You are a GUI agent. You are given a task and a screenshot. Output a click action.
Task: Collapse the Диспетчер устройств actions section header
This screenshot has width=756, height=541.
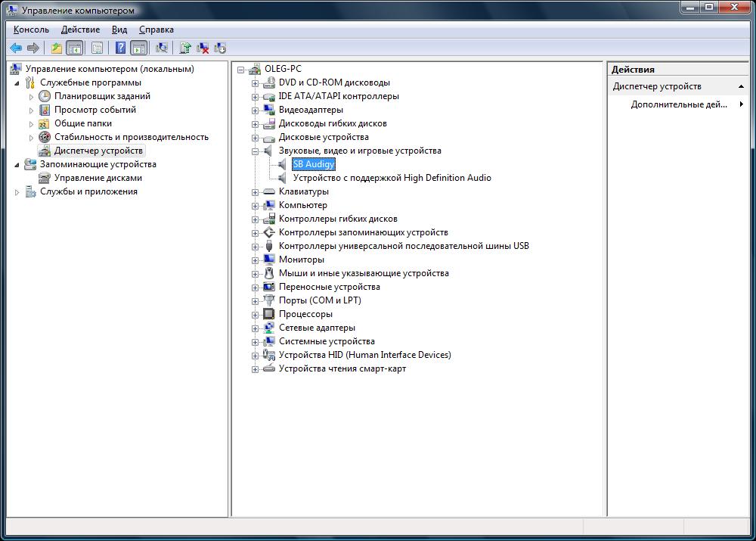(x=742, y=86)
